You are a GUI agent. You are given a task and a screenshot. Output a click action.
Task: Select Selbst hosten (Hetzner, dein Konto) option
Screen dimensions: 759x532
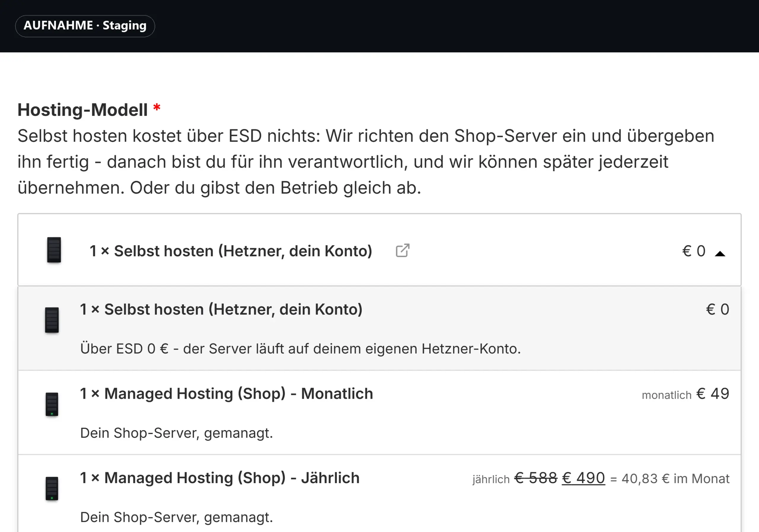379,328
